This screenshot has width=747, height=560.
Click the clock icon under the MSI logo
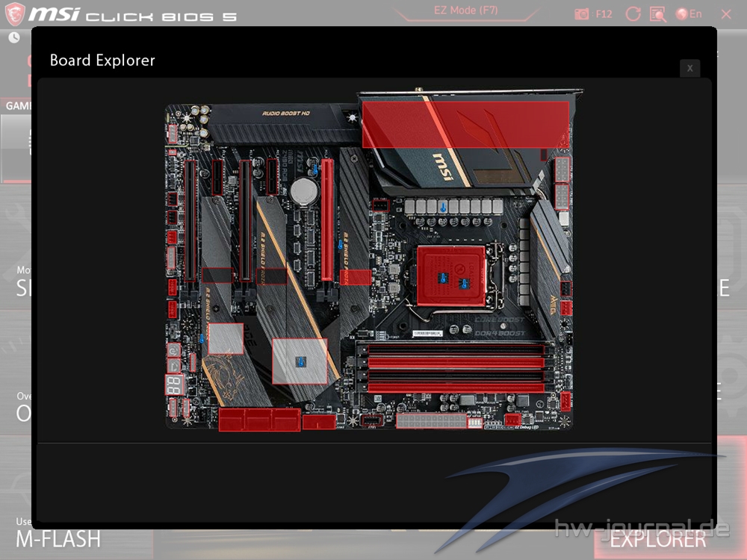[x=13, y=37]
